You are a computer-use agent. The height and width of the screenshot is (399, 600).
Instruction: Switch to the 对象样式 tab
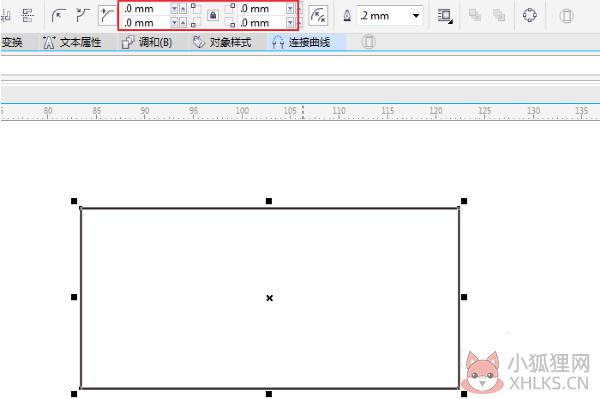[222, 42]
